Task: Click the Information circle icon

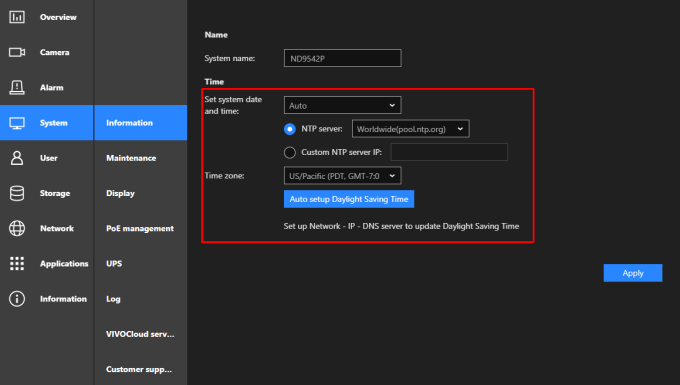Action: [x=17, y=299]
